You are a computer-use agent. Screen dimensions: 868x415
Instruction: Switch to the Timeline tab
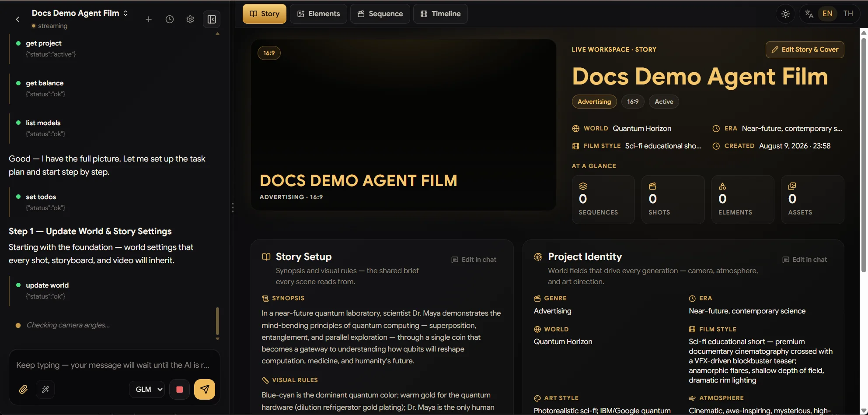click(440, 14)
